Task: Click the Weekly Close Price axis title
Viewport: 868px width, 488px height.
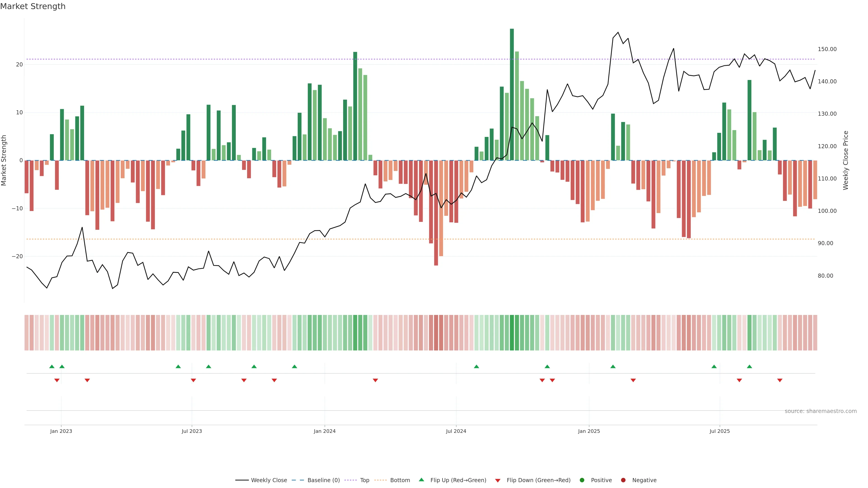Action: [846, 160]
